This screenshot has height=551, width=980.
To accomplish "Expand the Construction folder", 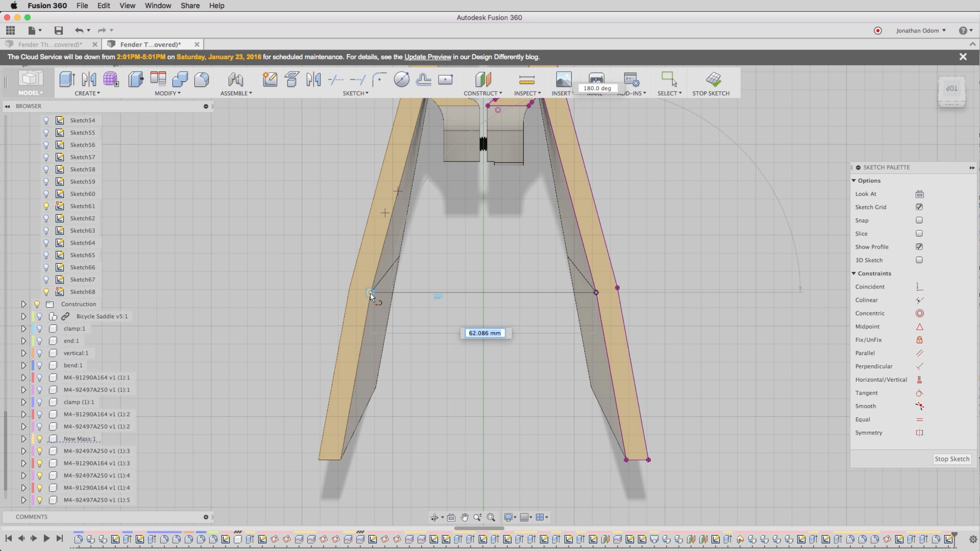I will [x=23, y=304].
